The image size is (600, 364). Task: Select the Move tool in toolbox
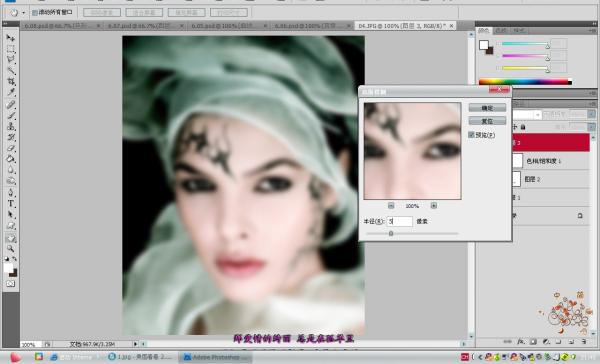tap(10, 38)
